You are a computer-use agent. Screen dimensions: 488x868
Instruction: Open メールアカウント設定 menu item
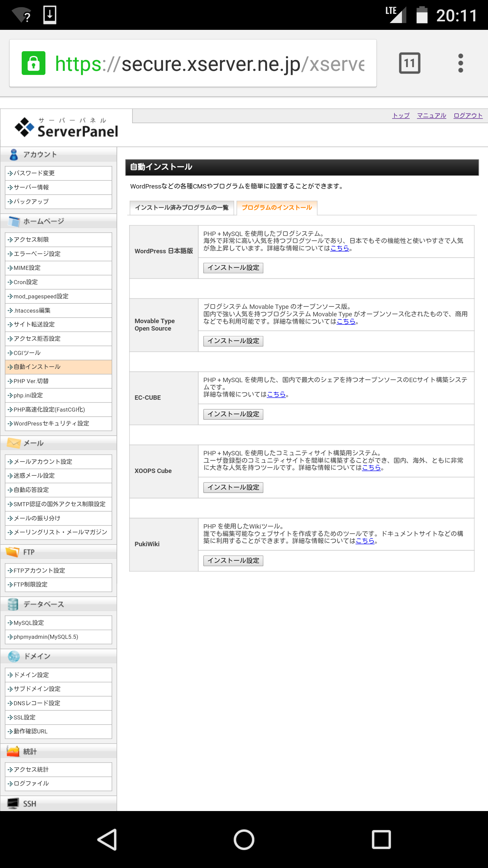(x=59, y=462)
